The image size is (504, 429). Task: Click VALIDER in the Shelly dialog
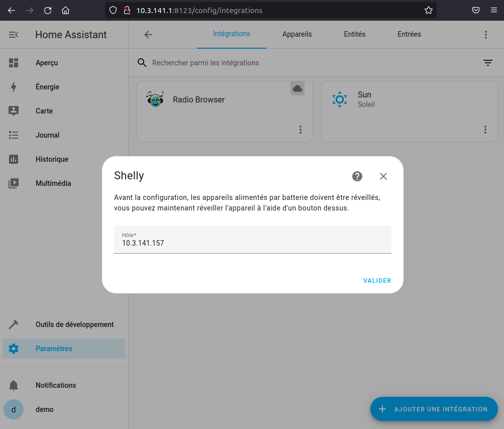377,280
